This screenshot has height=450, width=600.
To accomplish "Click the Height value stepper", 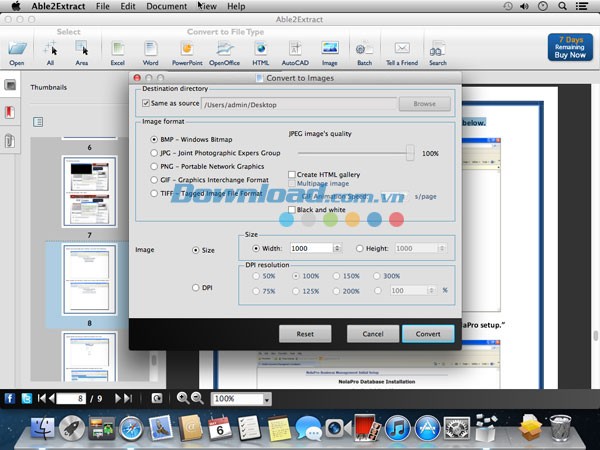I will (x=442, y=248).
